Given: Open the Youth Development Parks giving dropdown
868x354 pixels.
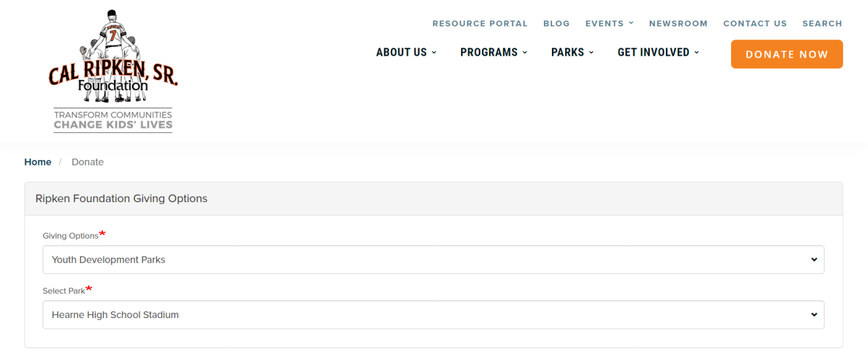Looking at the screenshot, I should 433,260.
